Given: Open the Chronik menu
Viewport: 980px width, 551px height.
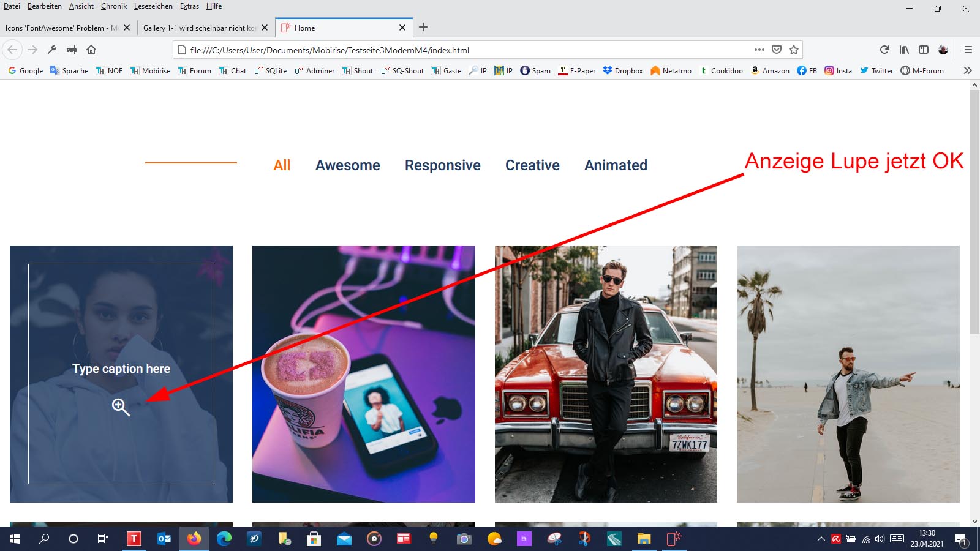Looking at the screenshot, I should point(113,6).
